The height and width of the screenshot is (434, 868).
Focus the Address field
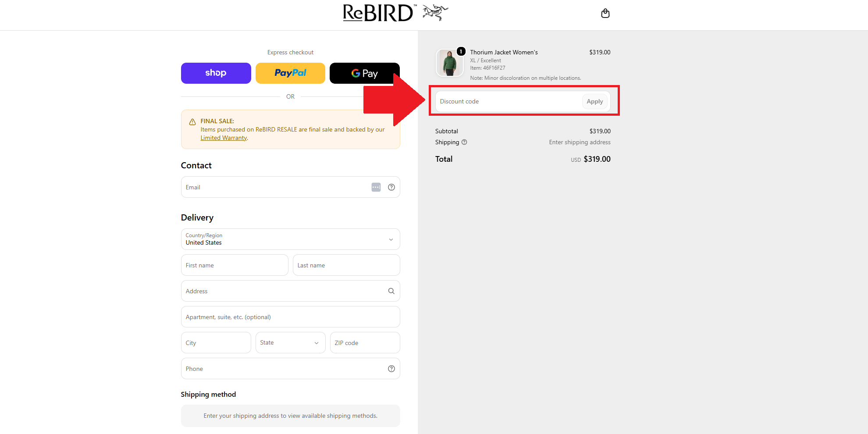pos(290,291)
